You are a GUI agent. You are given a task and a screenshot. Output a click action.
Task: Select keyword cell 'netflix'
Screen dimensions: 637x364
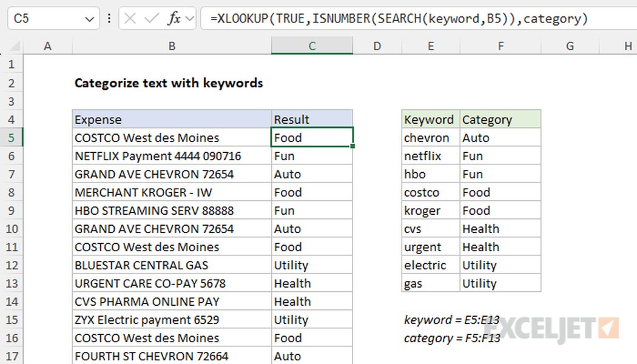pos(431,156)
